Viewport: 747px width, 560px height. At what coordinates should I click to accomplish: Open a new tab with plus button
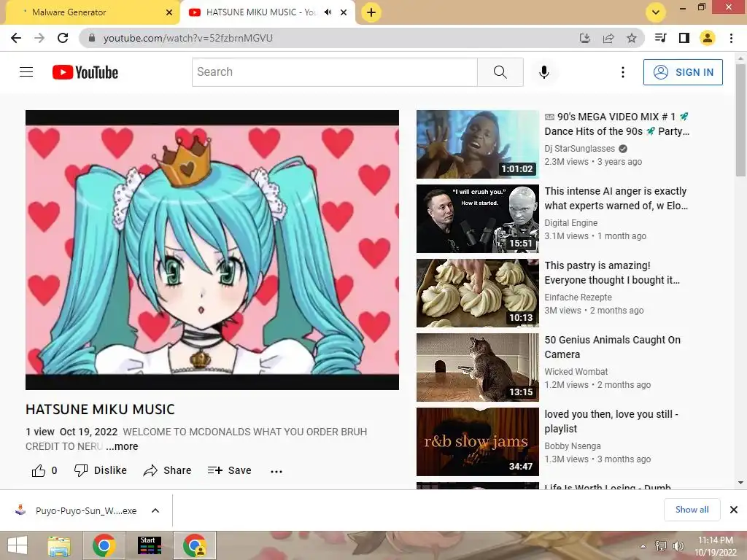coord(371,12)
